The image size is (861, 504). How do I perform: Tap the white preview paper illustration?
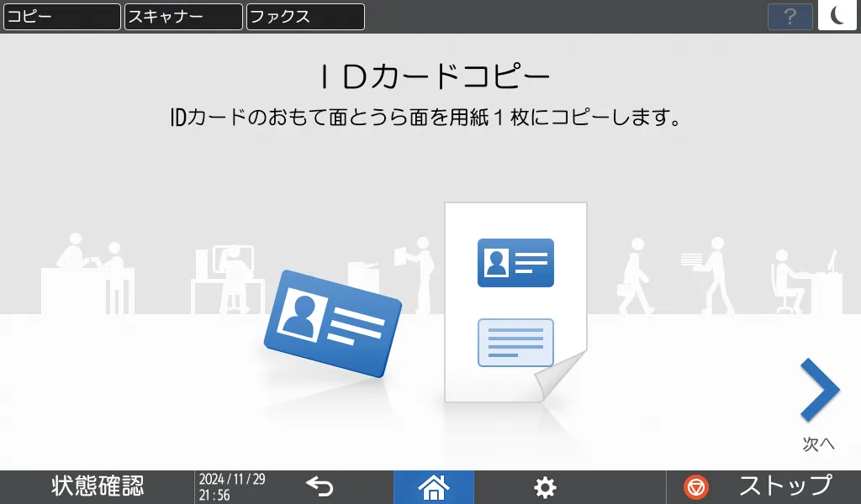click(x=515, y=302)
